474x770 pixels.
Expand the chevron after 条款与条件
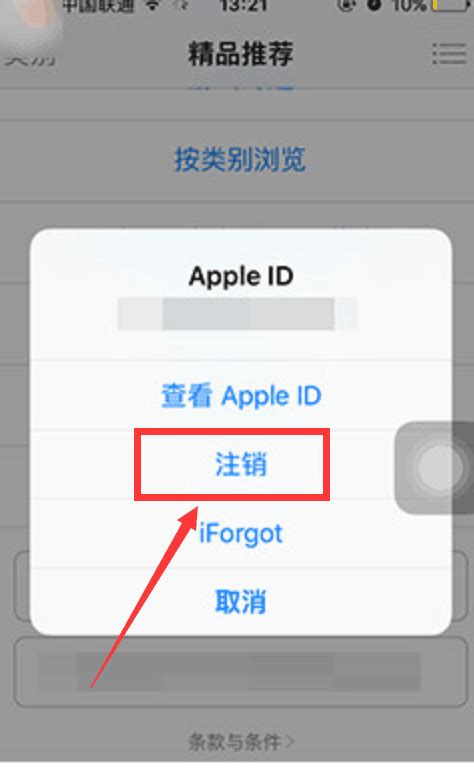pyautogui.click(x=289, y=742)
